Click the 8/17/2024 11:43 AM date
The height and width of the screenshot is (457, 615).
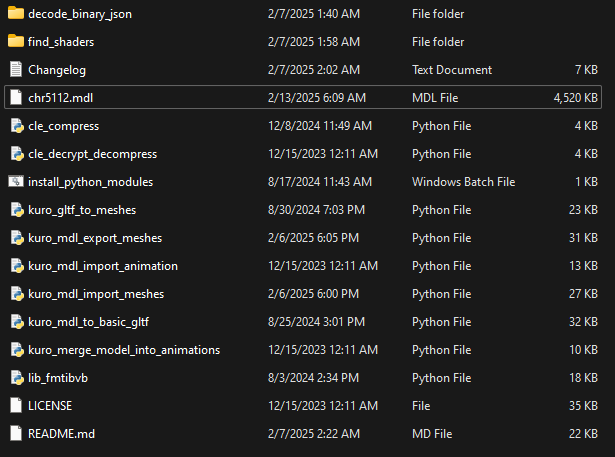[x=320, y=182]
